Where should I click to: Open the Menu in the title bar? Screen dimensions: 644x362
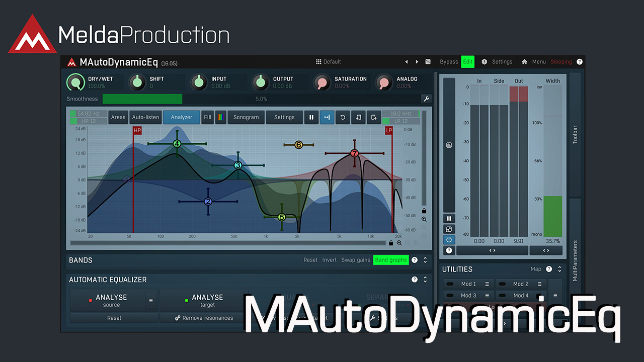pyautogui.click(x=539, y=62)
